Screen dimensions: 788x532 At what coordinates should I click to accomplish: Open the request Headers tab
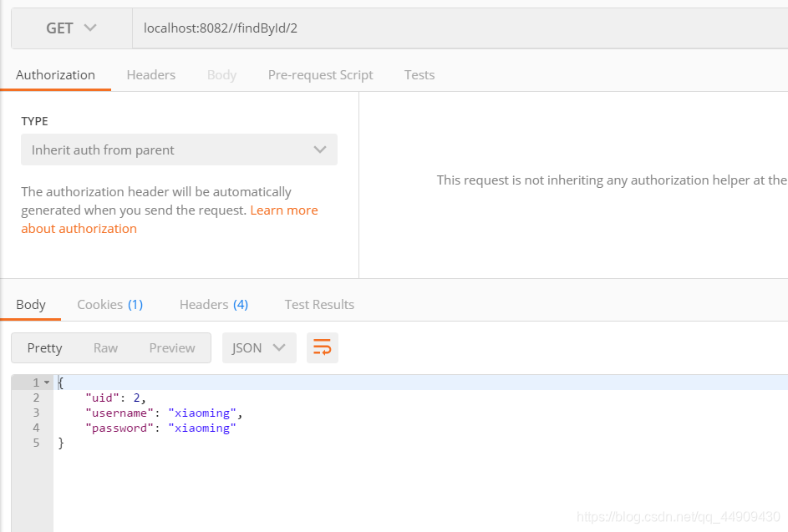[150, 75]
